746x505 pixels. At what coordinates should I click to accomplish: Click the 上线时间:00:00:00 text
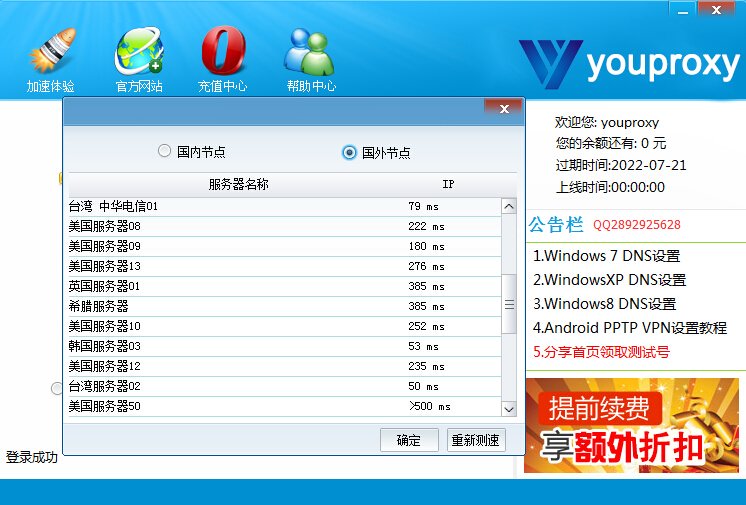(x=610, y=187)
